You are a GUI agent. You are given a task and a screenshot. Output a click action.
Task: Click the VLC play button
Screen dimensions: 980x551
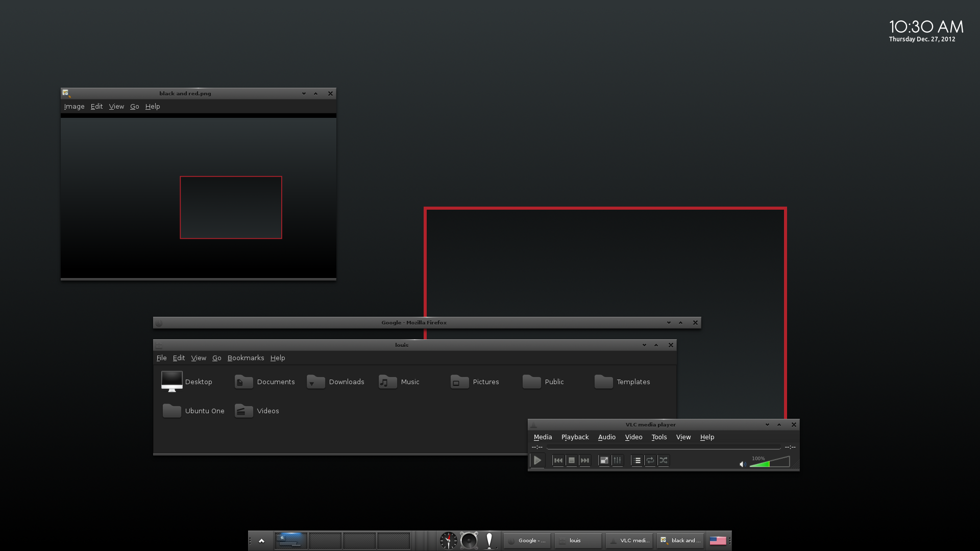pyautogui.click(x=538, y=460)
